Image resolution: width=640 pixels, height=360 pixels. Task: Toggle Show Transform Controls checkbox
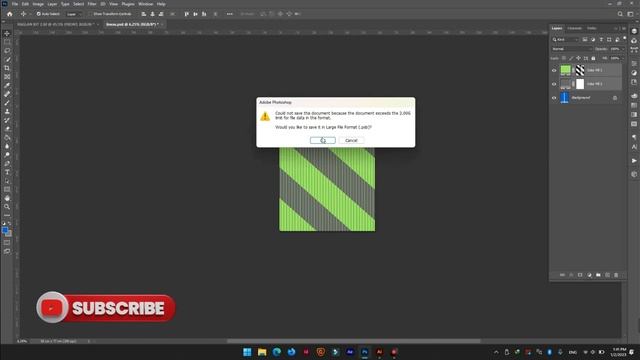(90, 14)
